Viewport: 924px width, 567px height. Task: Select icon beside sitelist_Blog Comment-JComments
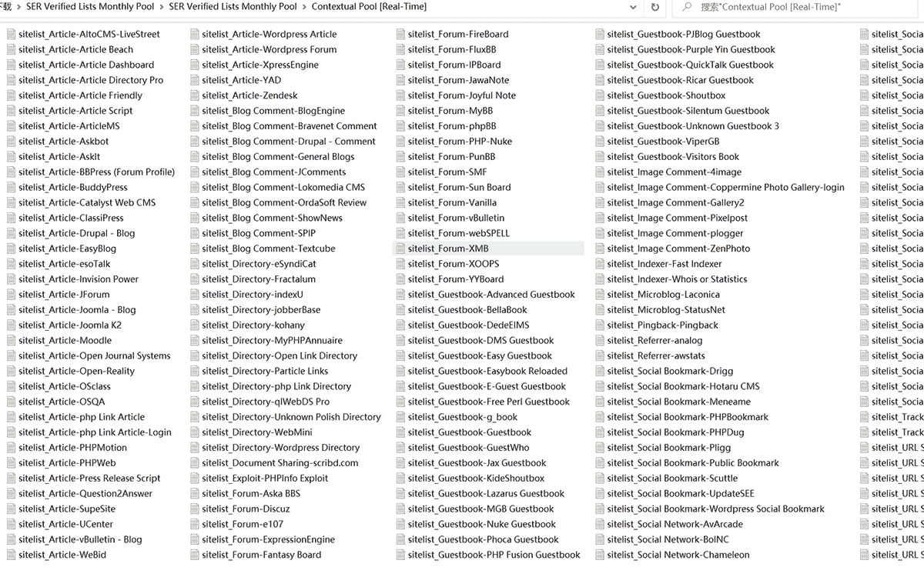coord(194,172)
